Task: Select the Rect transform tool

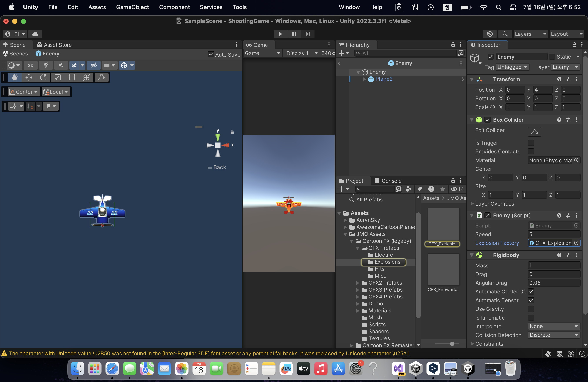Action: click(72, 78)
